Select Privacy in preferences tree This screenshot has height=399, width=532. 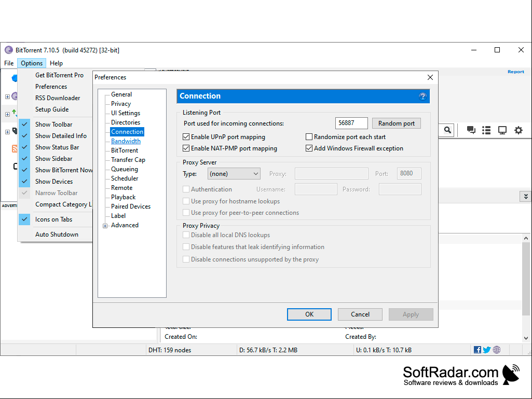point(121,104)
